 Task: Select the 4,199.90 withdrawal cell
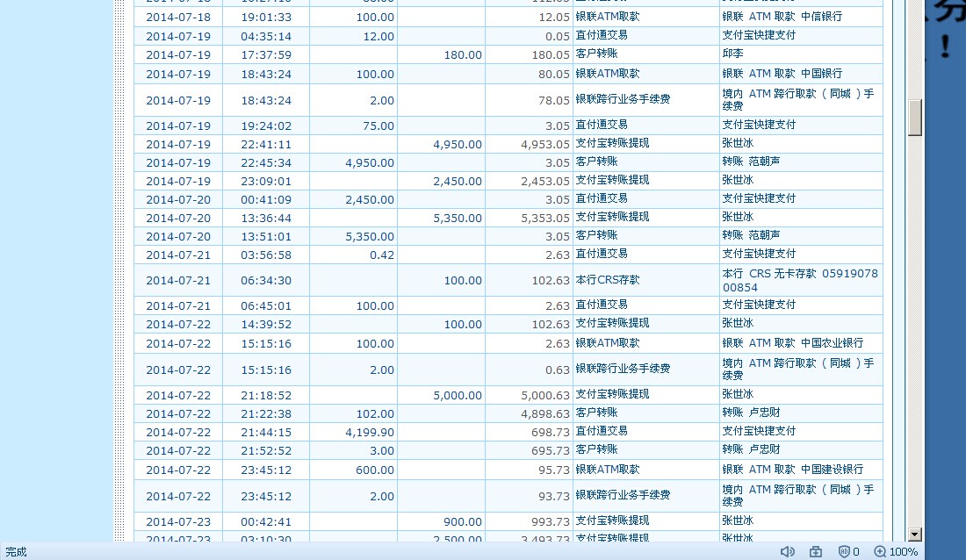tap(354, 432)
